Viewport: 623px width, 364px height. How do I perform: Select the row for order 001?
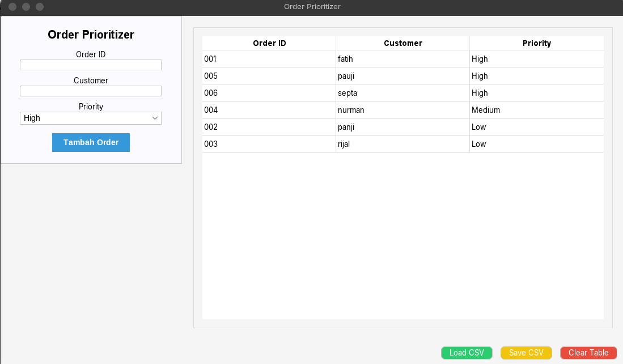(x=269, y=59)
